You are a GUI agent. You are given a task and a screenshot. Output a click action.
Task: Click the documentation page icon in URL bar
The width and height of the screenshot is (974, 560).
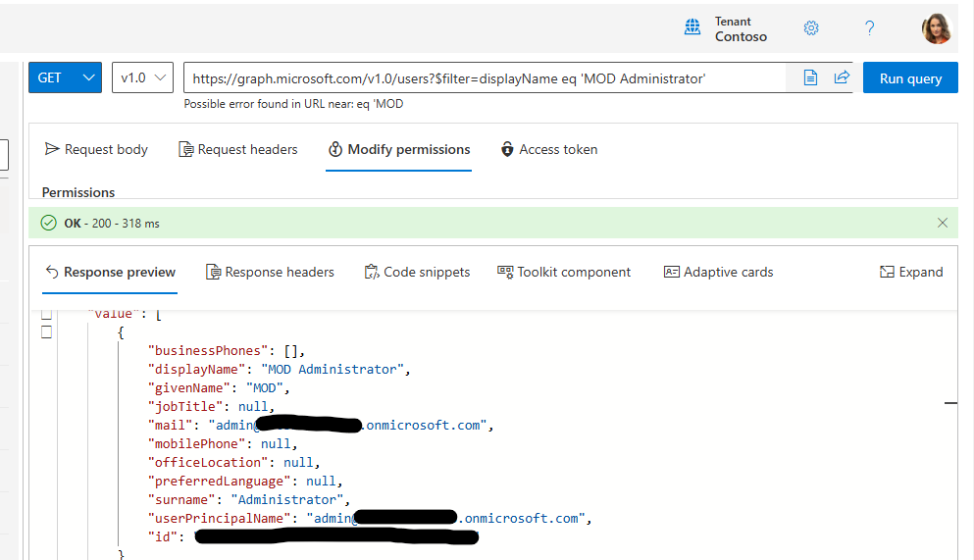tap(810, 77)
